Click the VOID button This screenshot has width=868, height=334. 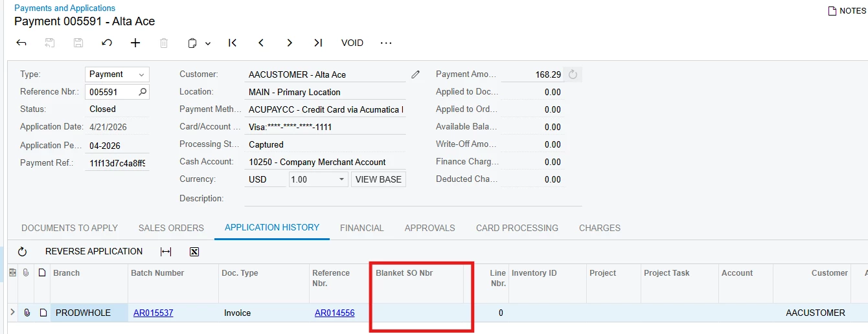point(352,43)
